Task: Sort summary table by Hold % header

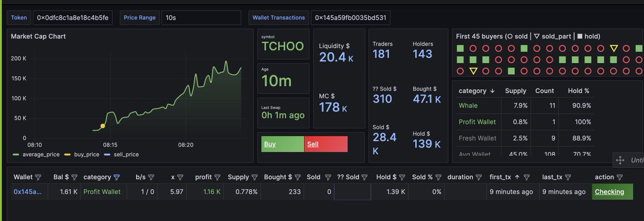Action: pyautogui.click(x=579, y=91)
